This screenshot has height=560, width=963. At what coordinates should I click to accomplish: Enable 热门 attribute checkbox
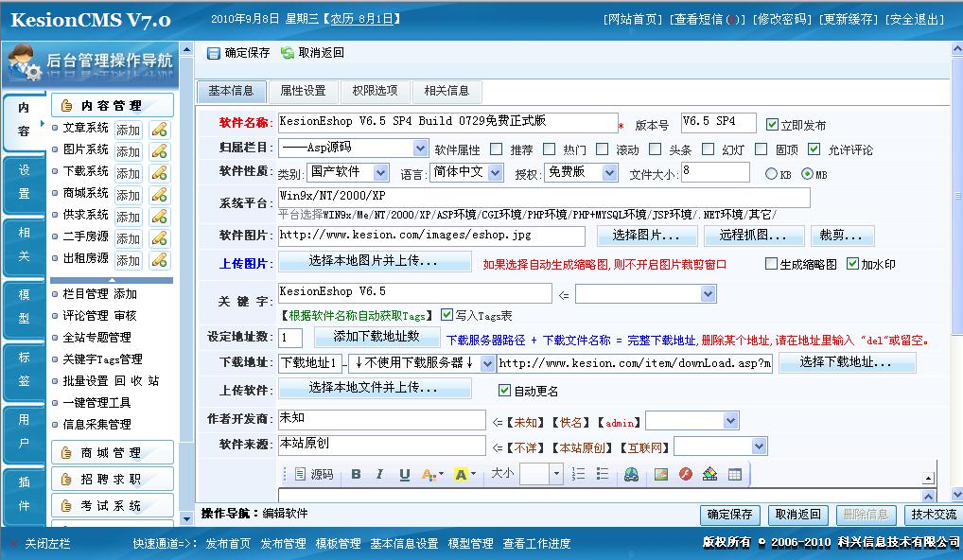tap(549, 149)
